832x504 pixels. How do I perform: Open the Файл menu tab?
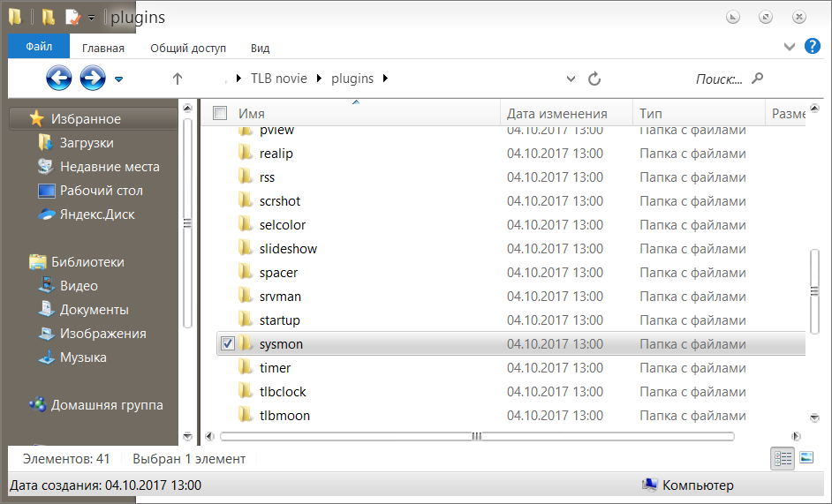tap(39, 47)
